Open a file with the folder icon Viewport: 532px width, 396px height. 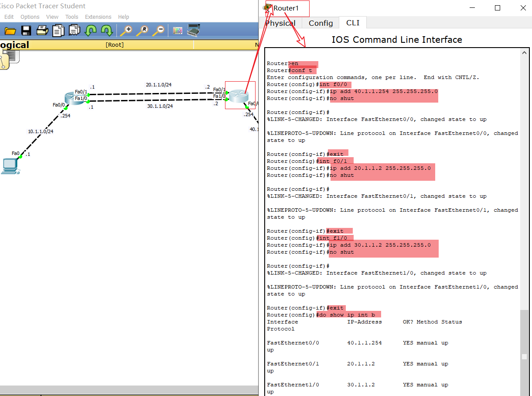tap(10, 31)
